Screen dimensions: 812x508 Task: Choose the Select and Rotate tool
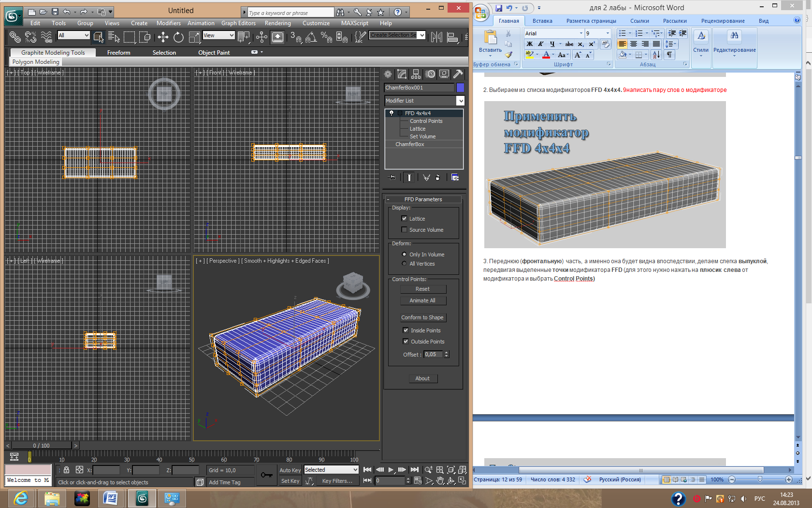click(178, 37)
